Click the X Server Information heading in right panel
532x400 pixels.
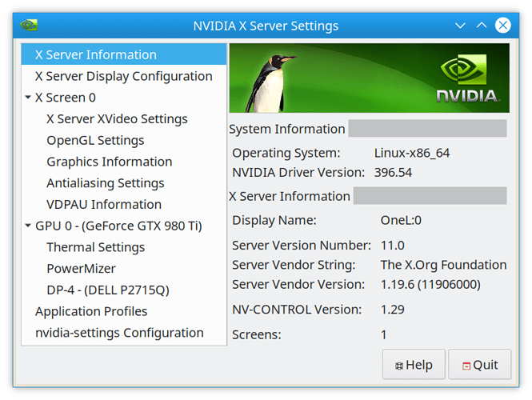(x=290, y=196)
